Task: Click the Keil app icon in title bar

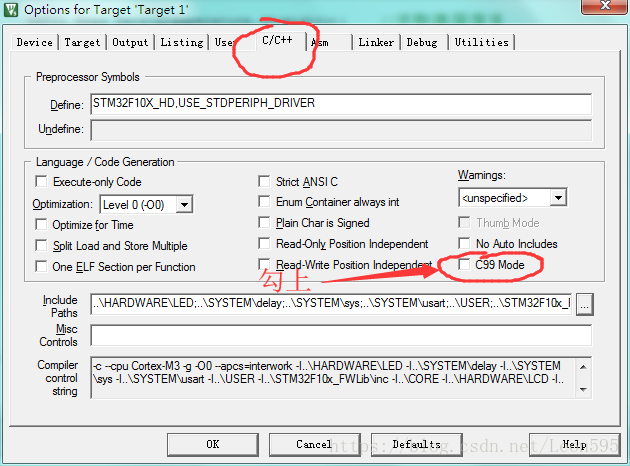Action: coord(11,10)
